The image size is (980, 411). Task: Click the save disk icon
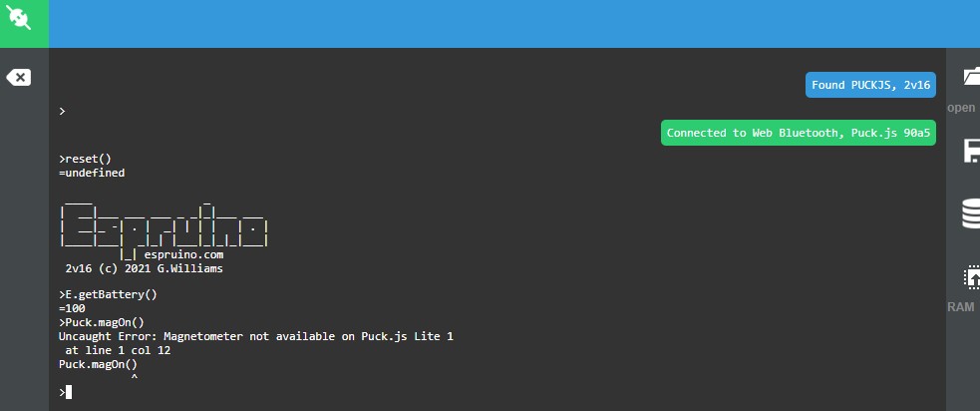pos(971,151)
